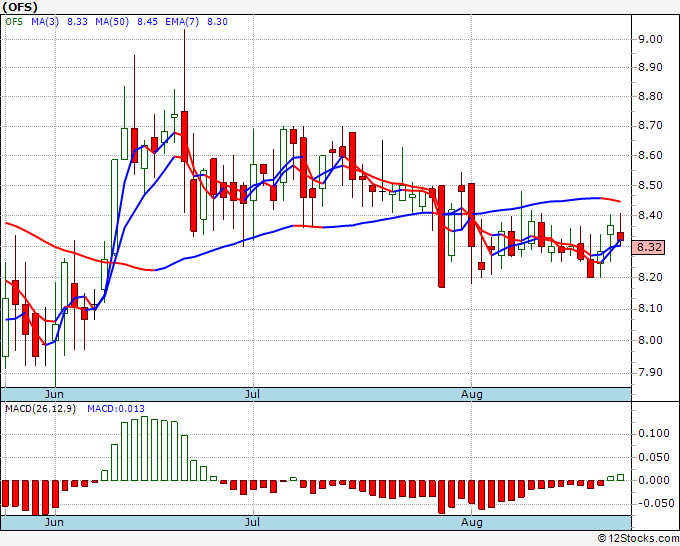
Task: Click the (OFS) chart title
Action: click(x=20, y=7)
